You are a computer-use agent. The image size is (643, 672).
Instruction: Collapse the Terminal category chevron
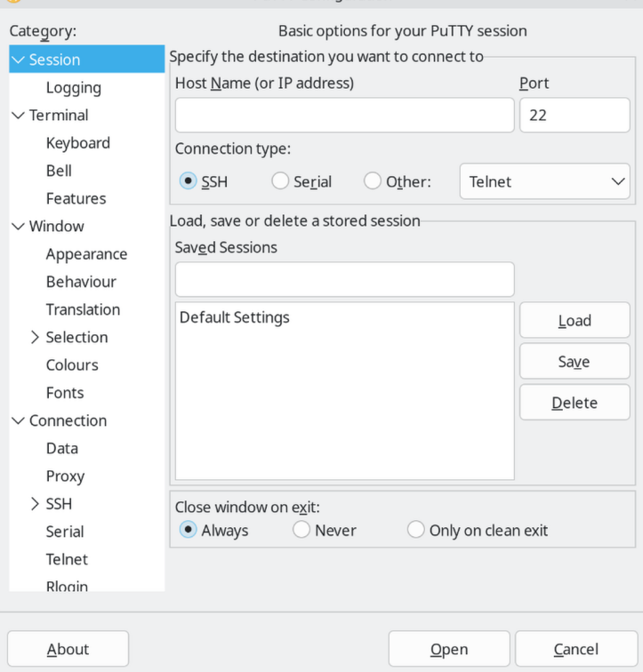[18, 116]
